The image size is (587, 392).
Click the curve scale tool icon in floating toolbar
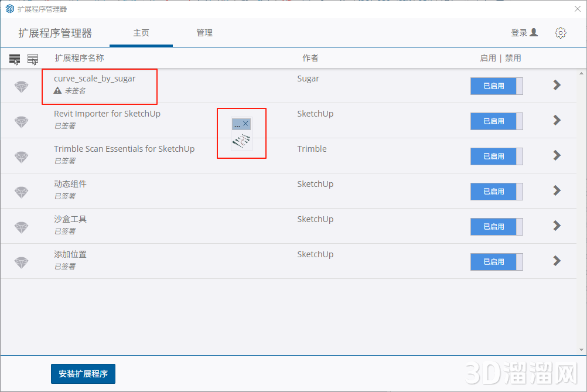coord(241,141)
